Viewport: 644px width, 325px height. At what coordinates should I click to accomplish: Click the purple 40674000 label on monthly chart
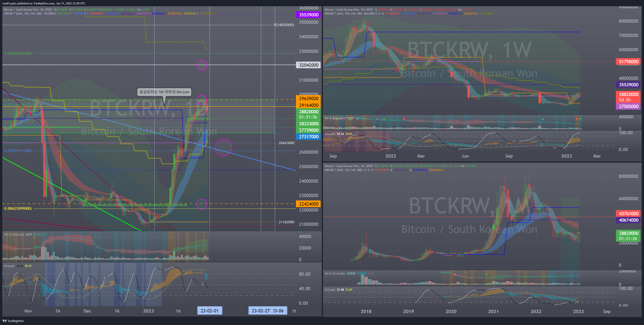pos(628,220)
